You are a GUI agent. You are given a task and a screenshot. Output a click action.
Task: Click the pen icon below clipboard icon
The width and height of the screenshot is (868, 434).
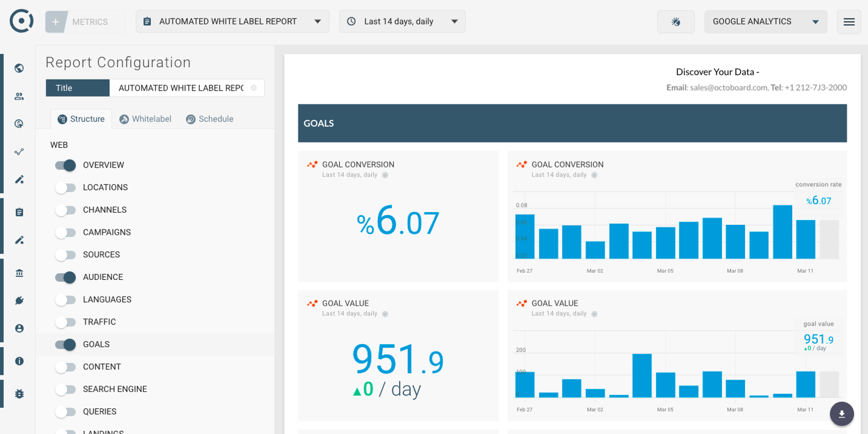click(19, 240)
